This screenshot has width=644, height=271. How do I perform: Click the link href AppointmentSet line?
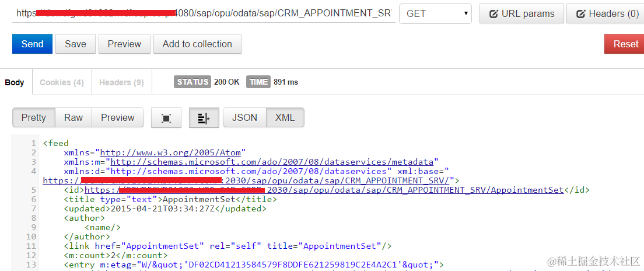coord(228,246)
